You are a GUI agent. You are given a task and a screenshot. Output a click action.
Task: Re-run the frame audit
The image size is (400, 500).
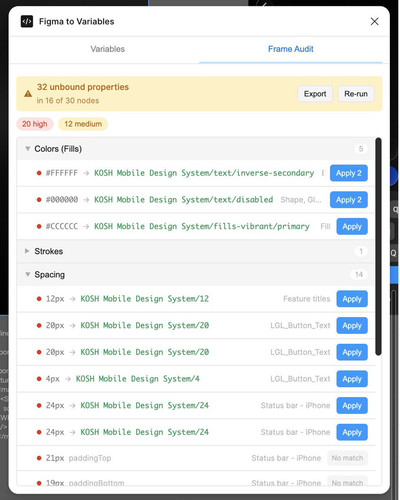[x=356, y=94]
